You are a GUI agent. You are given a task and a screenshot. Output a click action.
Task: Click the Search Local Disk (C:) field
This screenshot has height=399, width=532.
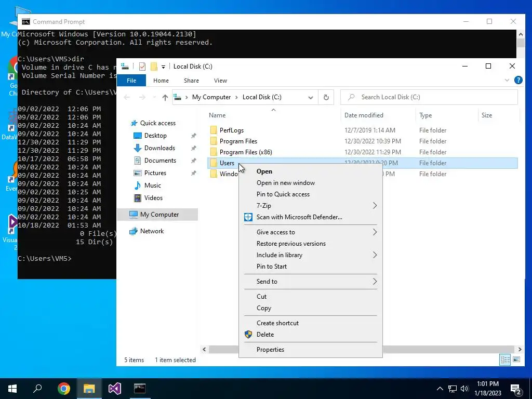click(x=429, y=97)
